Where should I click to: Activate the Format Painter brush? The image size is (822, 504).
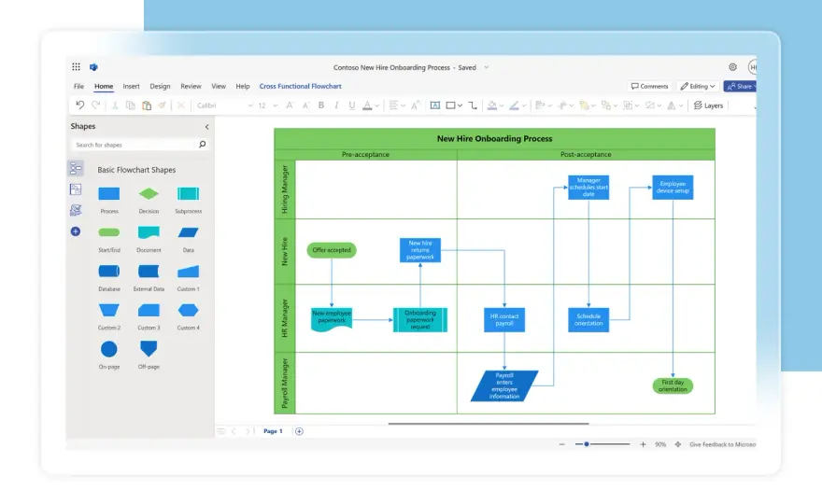click(x=162, y=105)
